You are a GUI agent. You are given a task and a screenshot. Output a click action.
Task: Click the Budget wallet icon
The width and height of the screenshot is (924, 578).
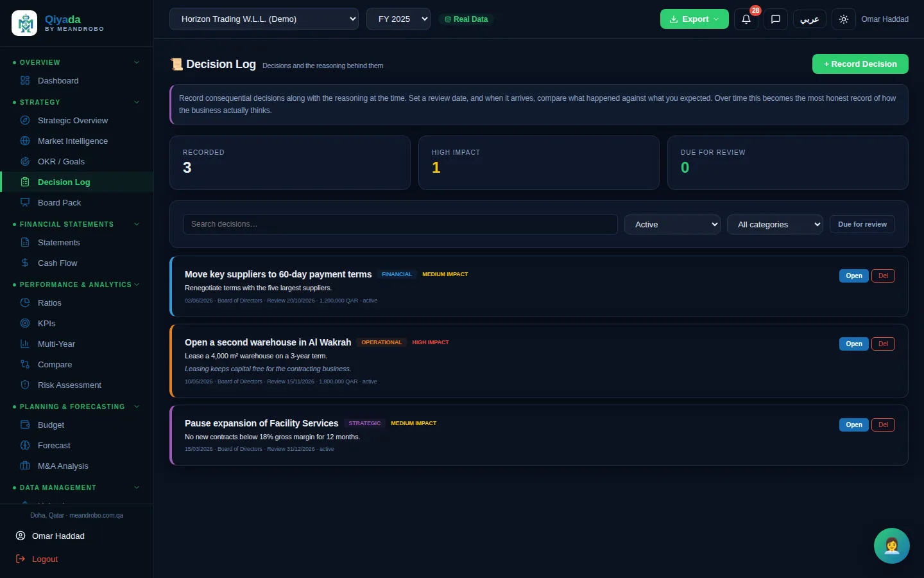tap(25, 425)
